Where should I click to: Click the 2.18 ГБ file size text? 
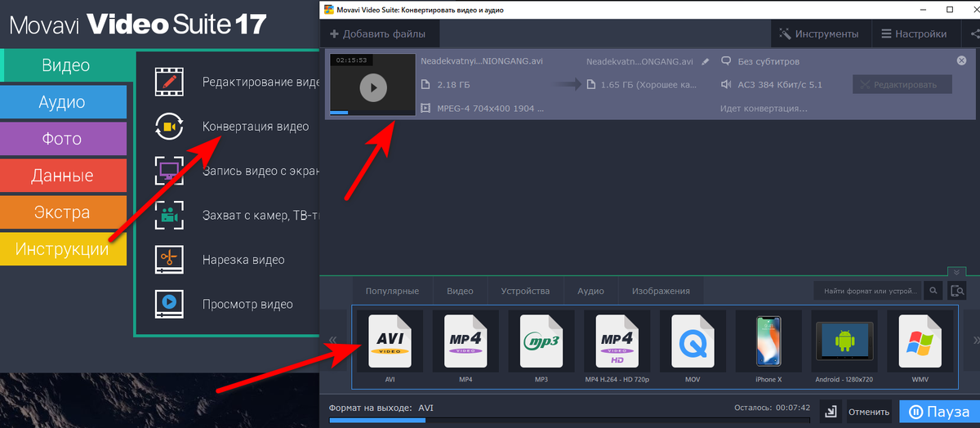coord(453,84)
